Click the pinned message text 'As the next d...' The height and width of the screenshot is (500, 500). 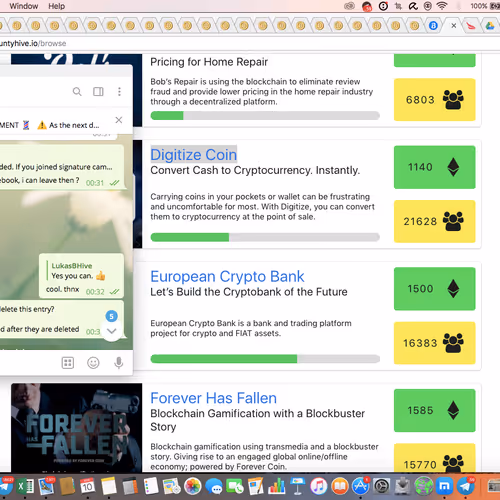74,125
